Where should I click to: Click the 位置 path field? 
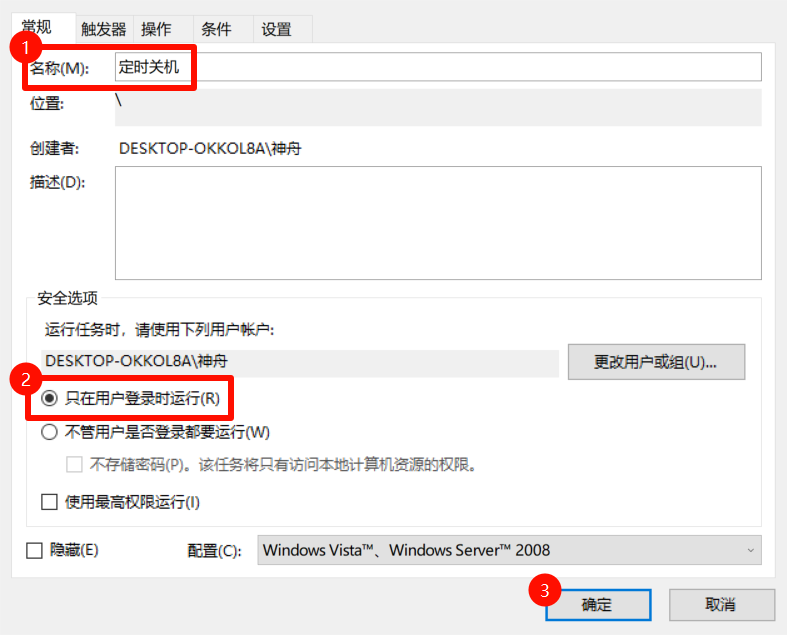click(x=438, y=107)
